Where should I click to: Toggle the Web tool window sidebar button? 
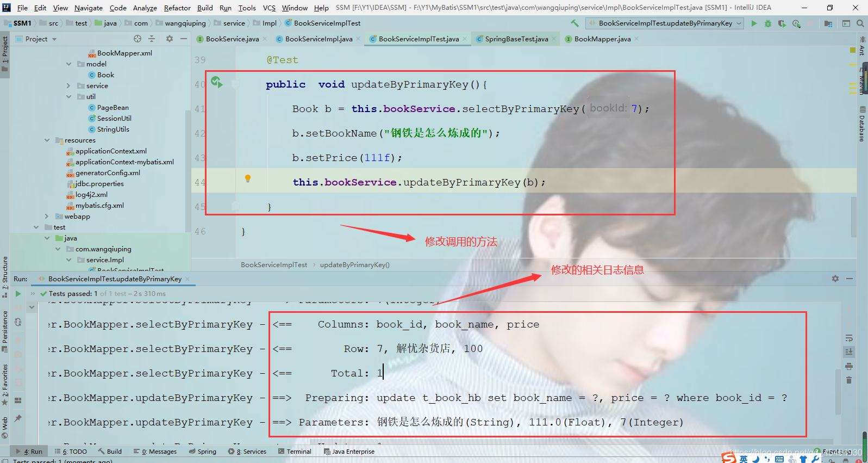[x=5, y=427]
